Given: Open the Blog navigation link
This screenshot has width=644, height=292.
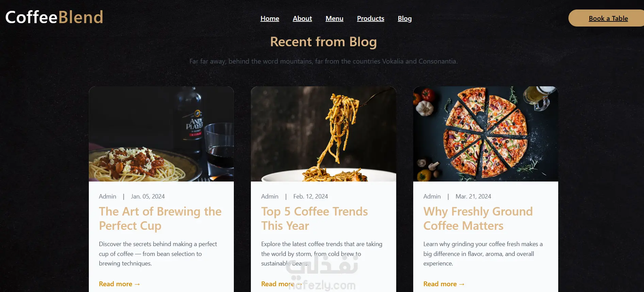Looking at the screenshot, I should point(405,18).
